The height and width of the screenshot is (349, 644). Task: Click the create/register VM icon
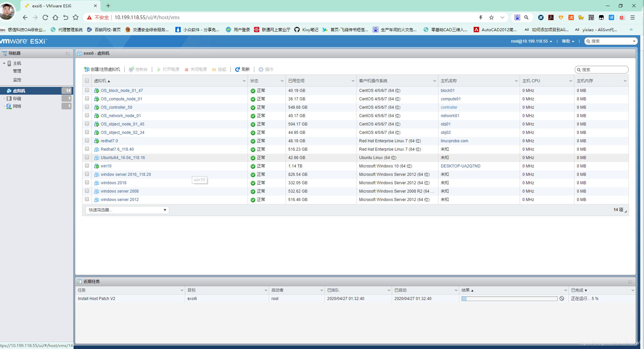87,69
